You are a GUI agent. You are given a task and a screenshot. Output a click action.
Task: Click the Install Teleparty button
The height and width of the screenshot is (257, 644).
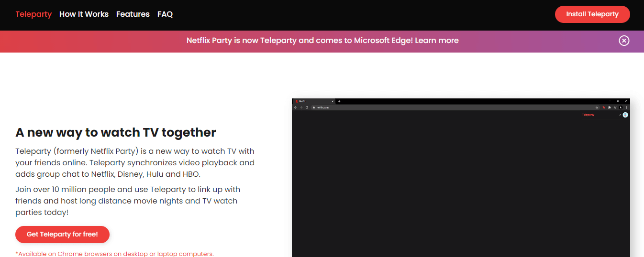tap(592, 14)
